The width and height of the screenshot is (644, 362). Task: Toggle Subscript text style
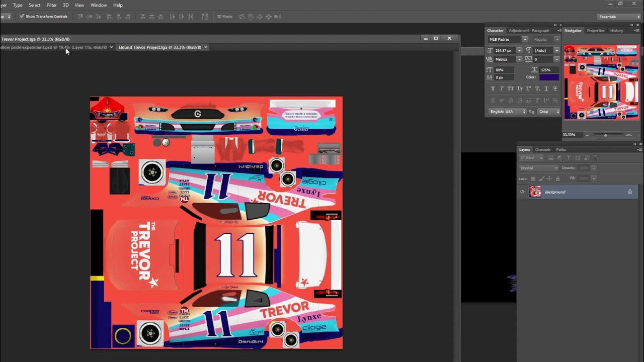click(537, 88)
